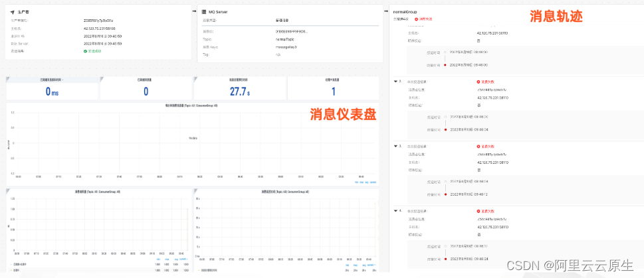
Task: Open the title dropdown of the 0 ms panel
Action: tap(52, 80)
